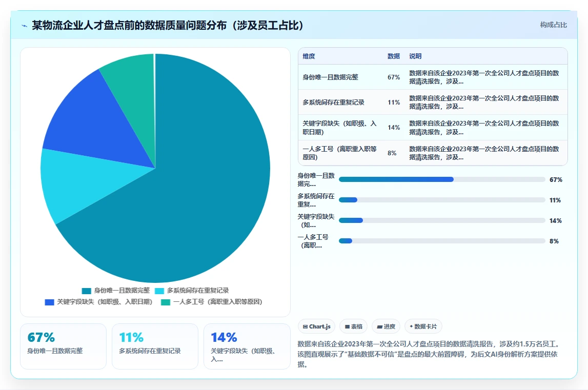Click progress label 关键字段缺失（如...
The image size is (588, 390).
316,220
